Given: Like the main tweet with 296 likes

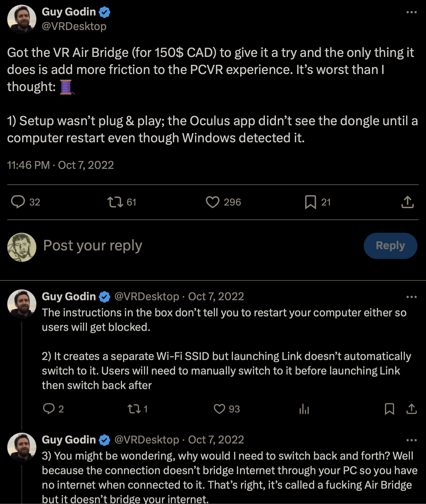Looking at the screenshot, I should pyautogui.click(x=214, y=202).
